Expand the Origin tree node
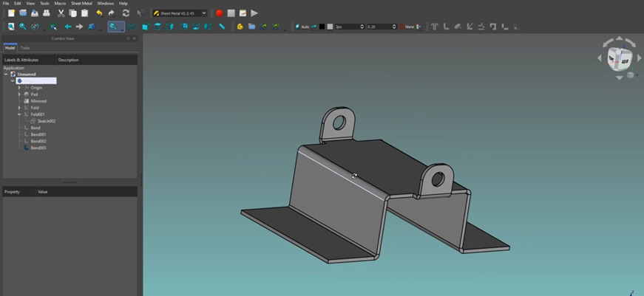The height and width of the screenshot is (296, 644). [x=19, y=88]
